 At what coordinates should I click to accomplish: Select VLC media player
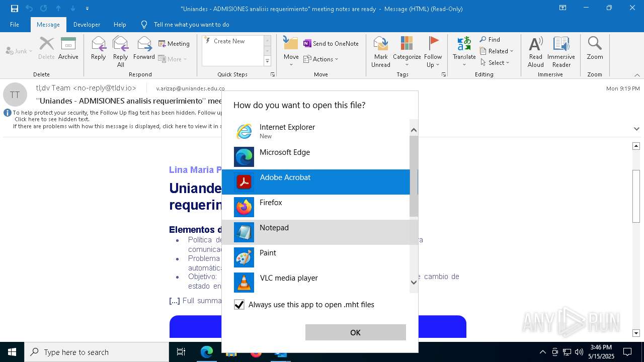316,283
